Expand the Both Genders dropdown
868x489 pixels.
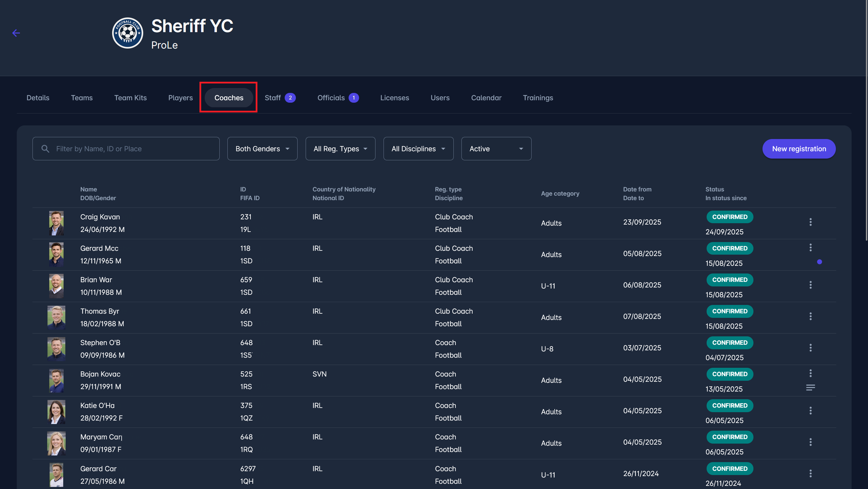pyautogui.click(x=262, y=149)
